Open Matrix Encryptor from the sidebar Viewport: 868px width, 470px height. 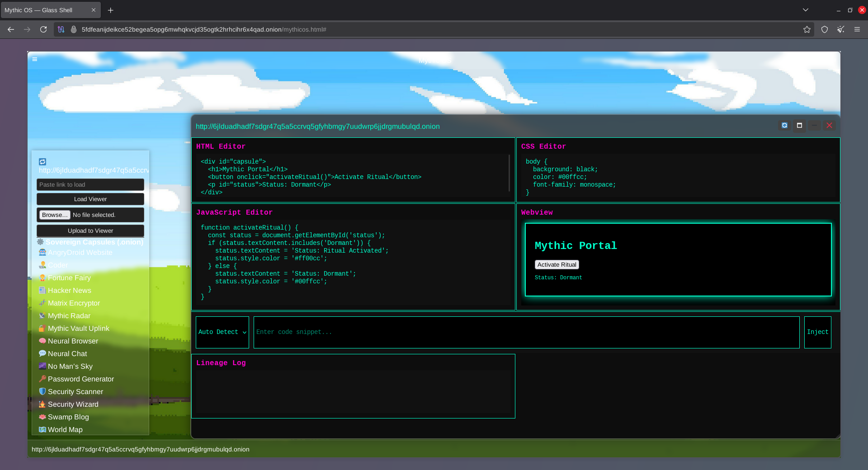pos(74,303)
